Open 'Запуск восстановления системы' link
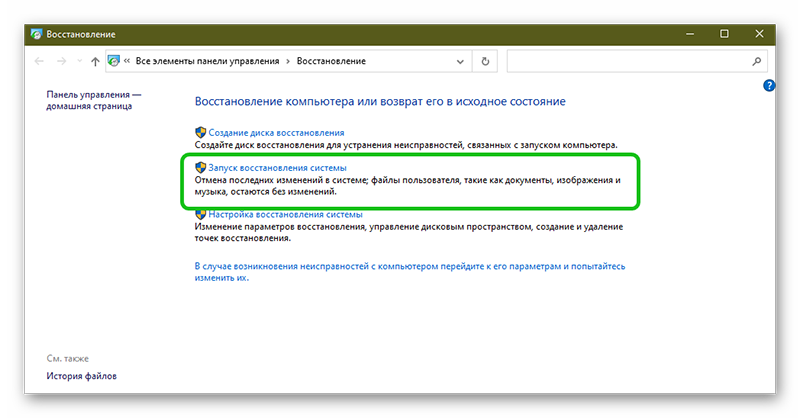Screen dimensions: 800x418 coord(277,168)
